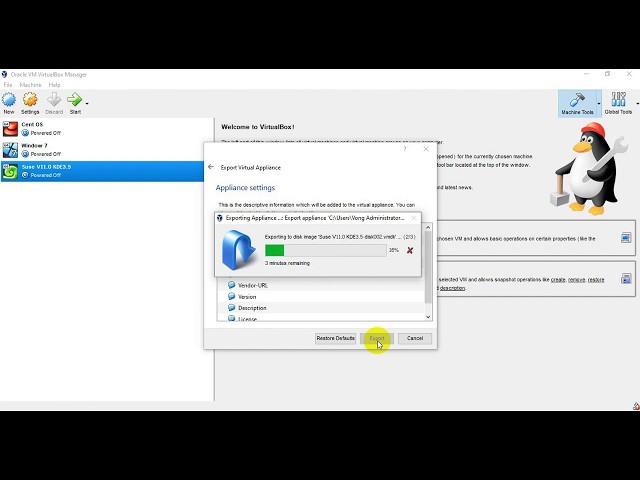Click the VirtualBox title bar icon
Screen dimensions: 640x480
click(x=4, y=74)
